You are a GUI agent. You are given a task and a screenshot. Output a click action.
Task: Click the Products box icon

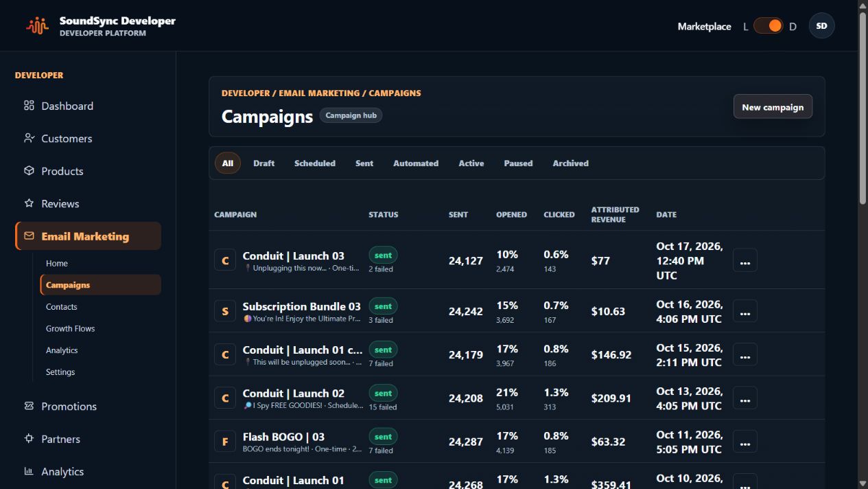pos(29,171)
